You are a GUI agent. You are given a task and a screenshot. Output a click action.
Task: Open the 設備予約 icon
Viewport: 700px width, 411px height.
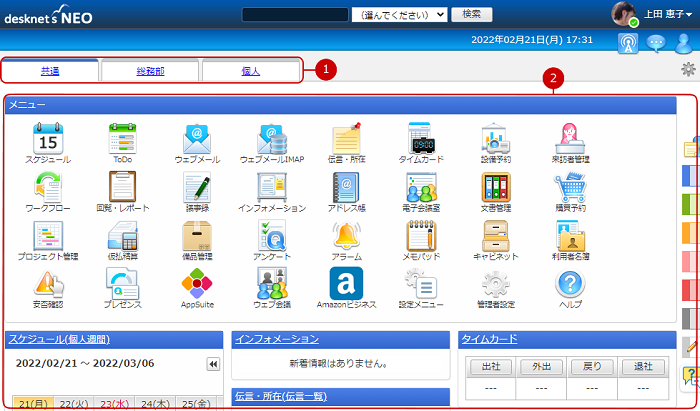pyautogui.click(x=496, y=139)
